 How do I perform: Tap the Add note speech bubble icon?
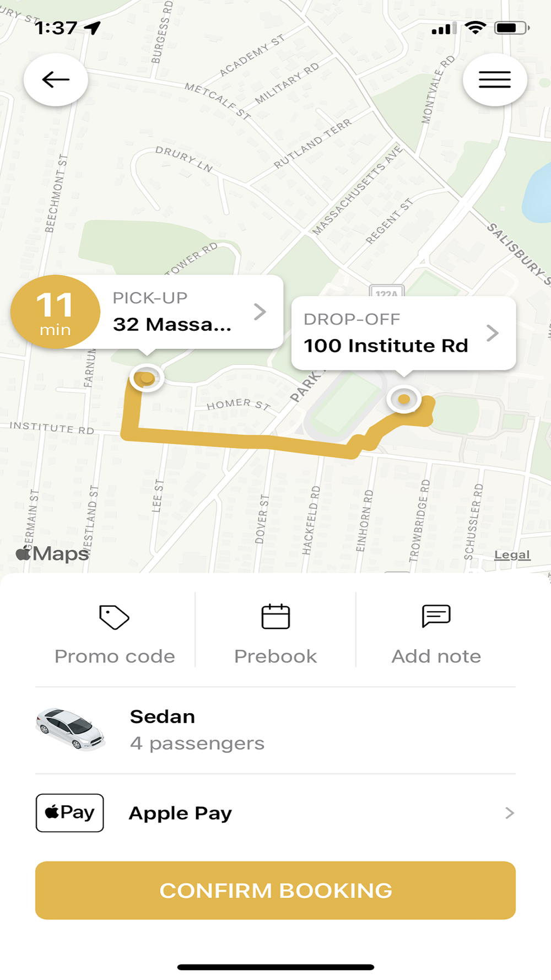pyautogui.click(x=436, y=616)
